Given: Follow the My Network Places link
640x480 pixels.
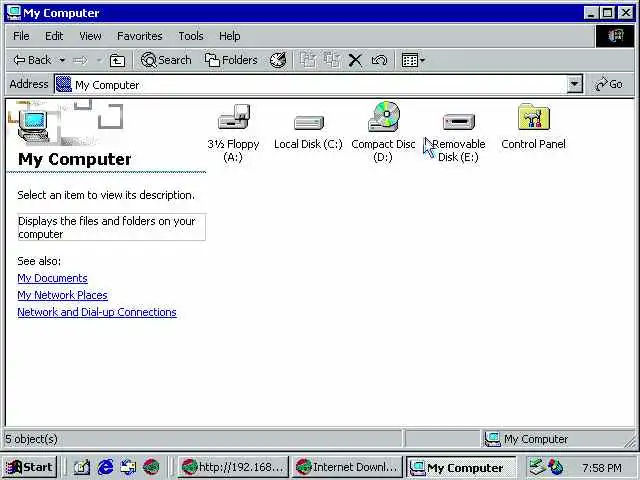Looking at the screenshot, I should pos(62,295).
